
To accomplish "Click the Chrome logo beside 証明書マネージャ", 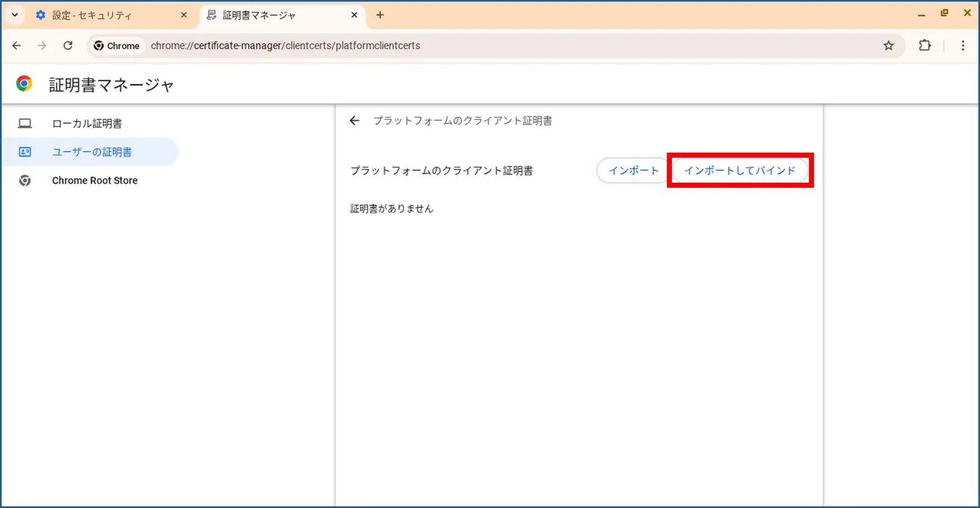I will tap(24, 84).
